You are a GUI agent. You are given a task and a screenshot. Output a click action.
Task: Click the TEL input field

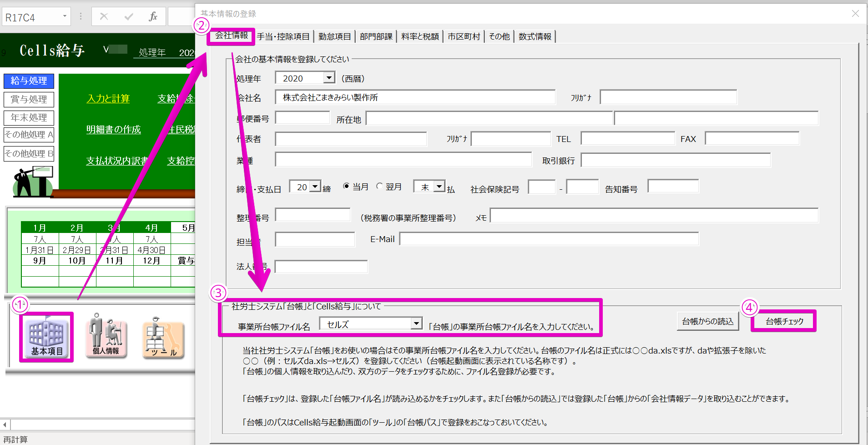pos(628,138)
